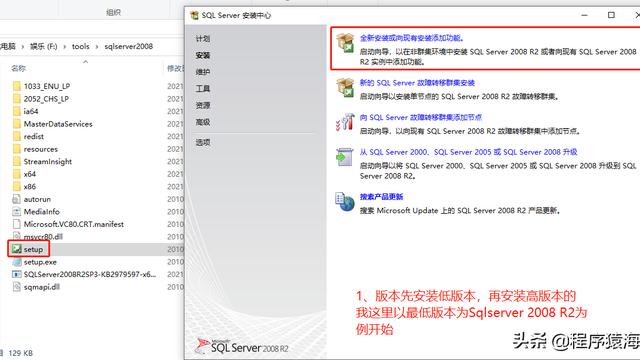Click the 向 SQL Server 故障转移群集添加节点 link
Viewport: 640px width, 360px height.
coord(420,118)
